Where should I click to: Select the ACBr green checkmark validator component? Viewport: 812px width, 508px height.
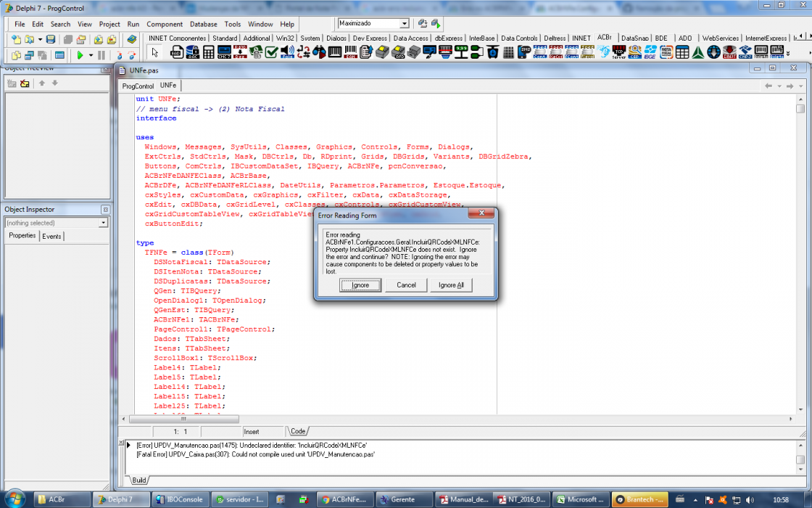[271, 52]
